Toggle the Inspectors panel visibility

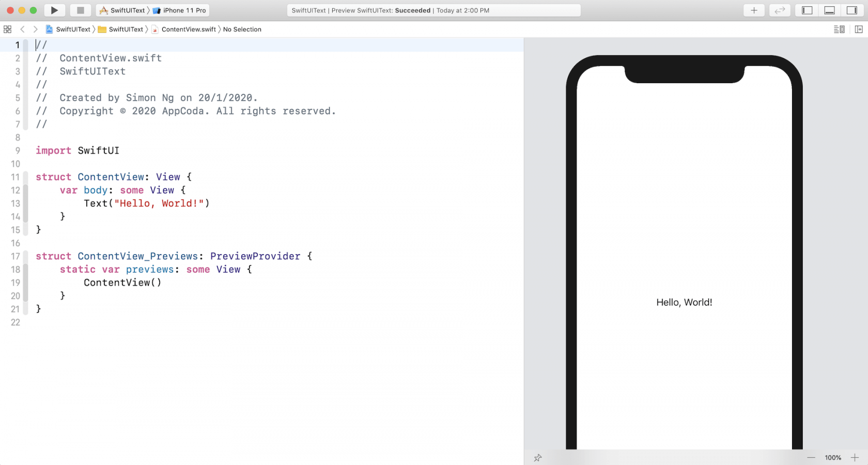[x=852, y=10]
